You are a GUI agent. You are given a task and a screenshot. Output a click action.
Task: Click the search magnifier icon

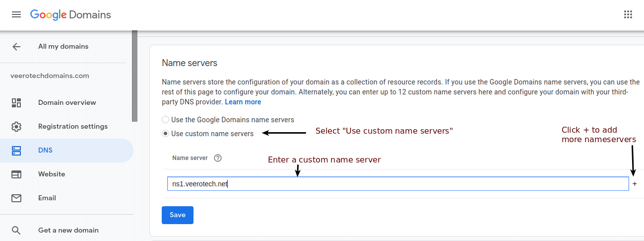pos(16,231)
